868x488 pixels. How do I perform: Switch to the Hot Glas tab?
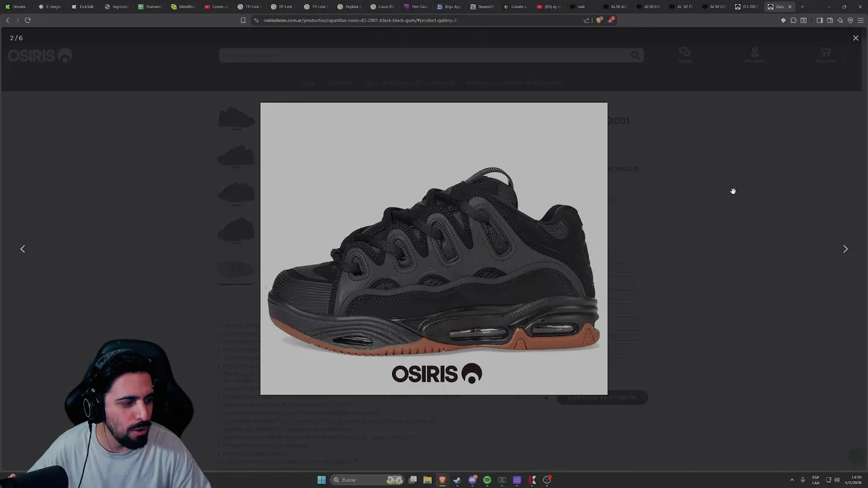click(415, 7)
